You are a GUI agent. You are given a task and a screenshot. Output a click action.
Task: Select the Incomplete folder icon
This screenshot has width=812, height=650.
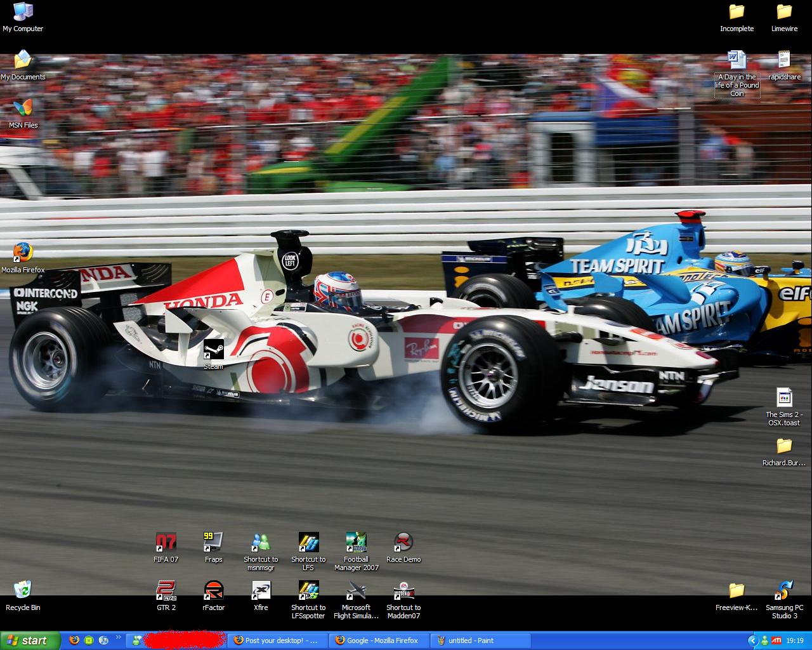pos(737,17)
